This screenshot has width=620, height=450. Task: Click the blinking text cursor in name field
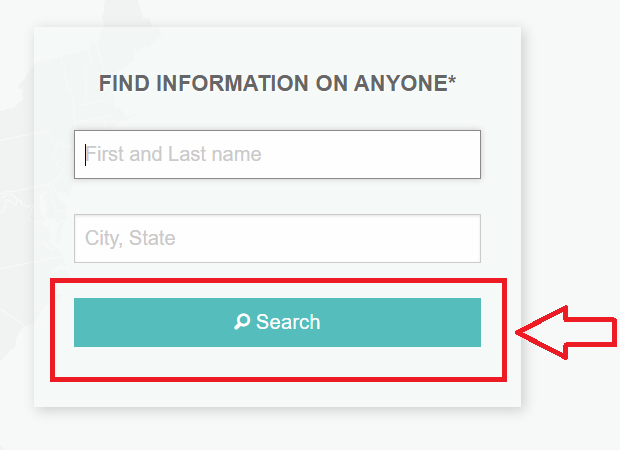[85, 154]
